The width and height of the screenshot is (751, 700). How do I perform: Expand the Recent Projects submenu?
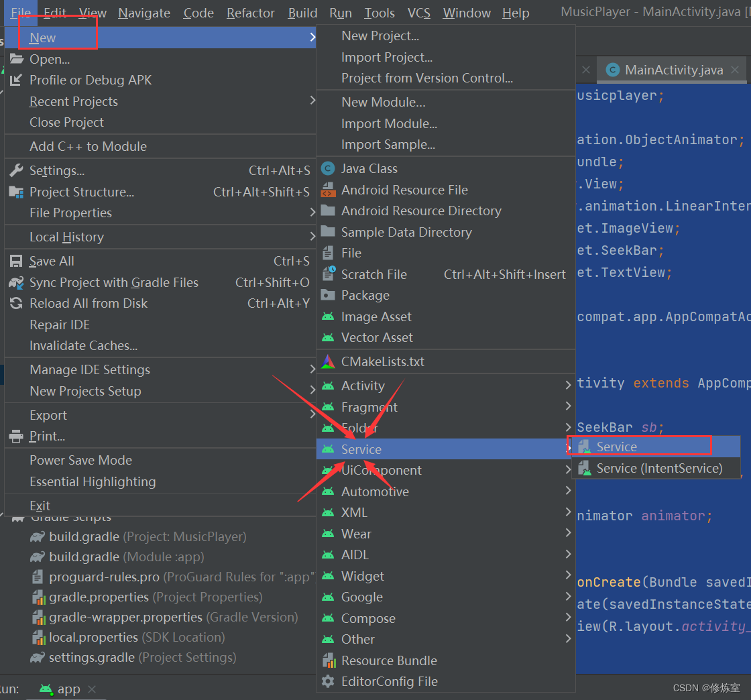(x=73, y=101)
